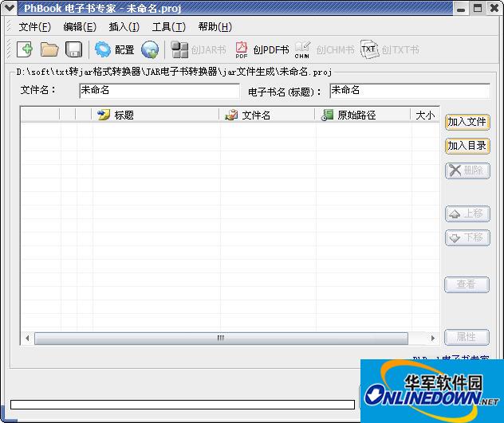Click the 查看 view button
This screenshot has height=423, width=504.
click(x=467, y=284)
